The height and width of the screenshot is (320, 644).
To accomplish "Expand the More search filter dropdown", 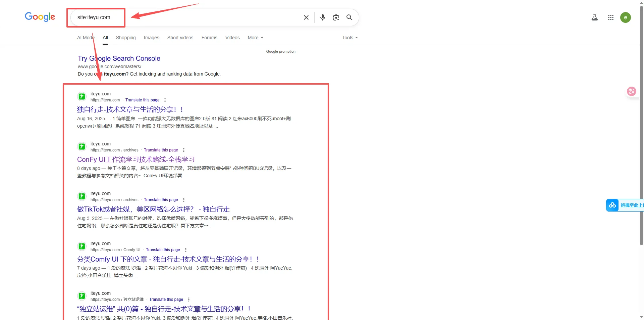I will click(255, 38).
